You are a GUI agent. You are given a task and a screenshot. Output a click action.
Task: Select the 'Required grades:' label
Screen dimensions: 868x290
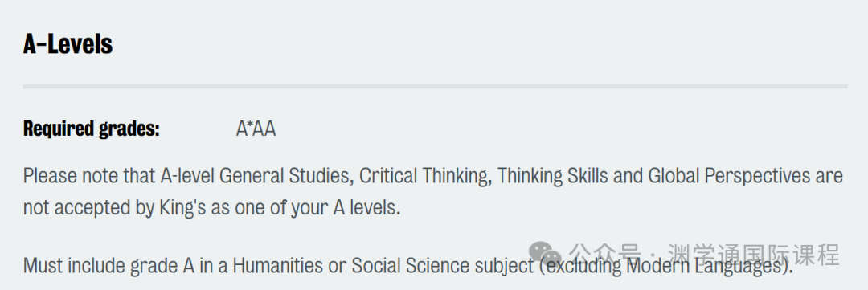point(92,129)
